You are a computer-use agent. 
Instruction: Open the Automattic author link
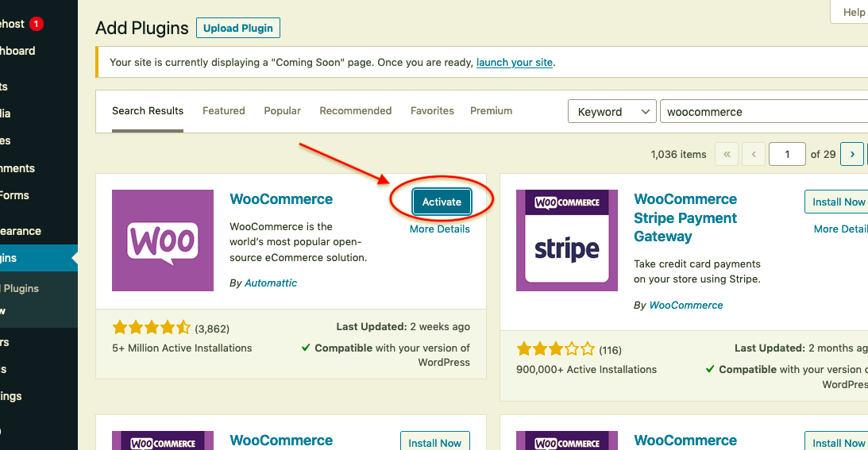[271, 283]
